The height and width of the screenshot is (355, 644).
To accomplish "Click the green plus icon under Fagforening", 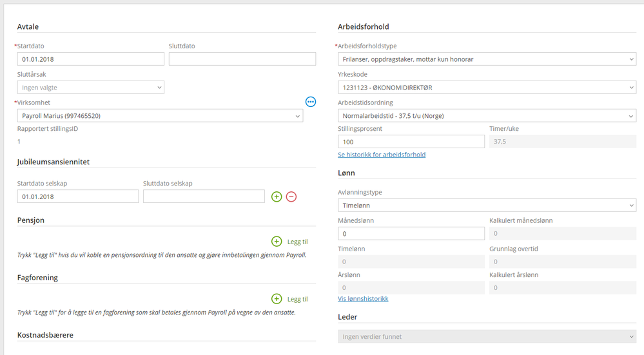I will 277,299.
